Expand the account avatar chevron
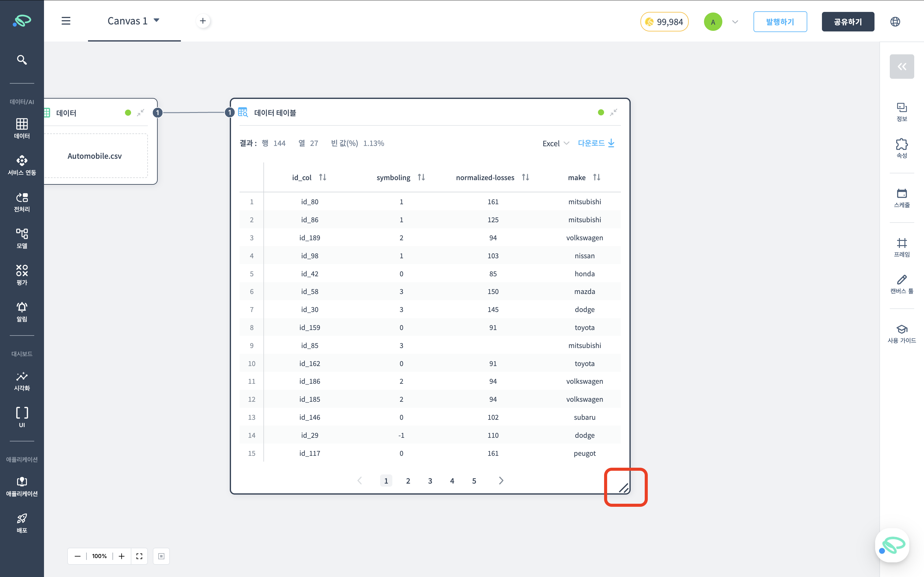Image resolution: width=924 pixels, height=577 pixels. coord(735,22)
